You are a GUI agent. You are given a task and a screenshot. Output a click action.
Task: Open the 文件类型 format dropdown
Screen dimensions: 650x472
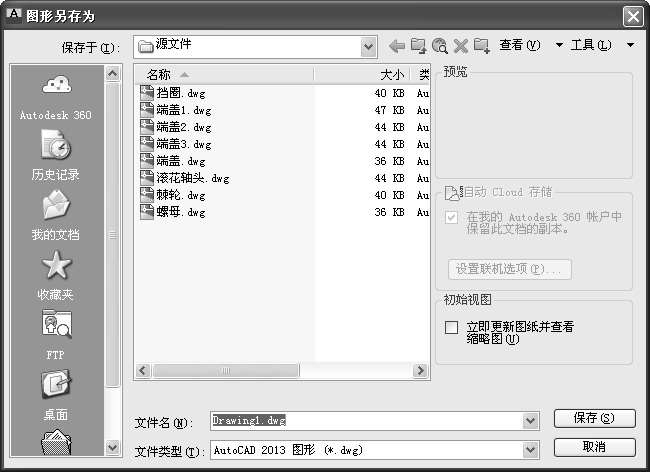coord(531,450)
